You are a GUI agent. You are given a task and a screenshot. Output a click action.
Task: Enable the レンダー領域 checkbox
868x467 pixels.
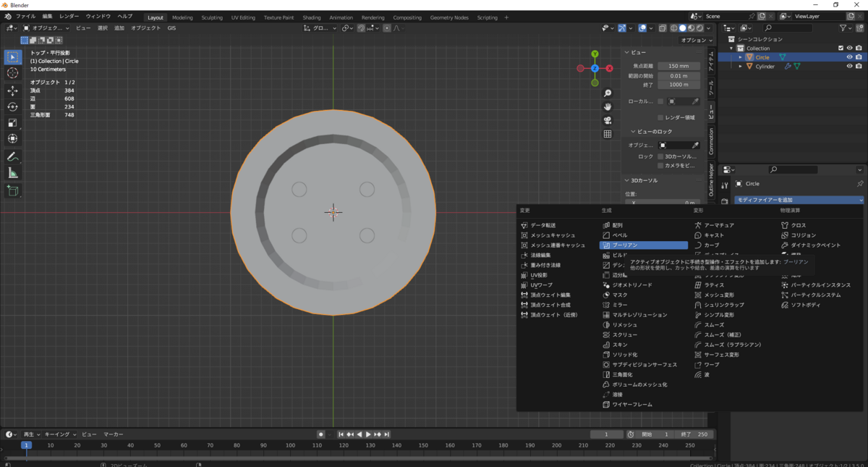click(660, 117)
